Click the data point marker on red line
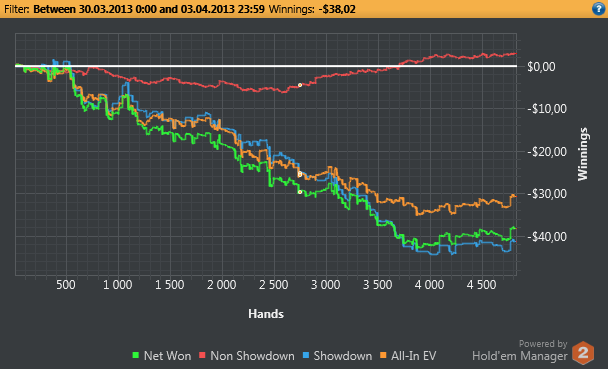The width and height of the screenshot is (608, 369). pos(300,85)
